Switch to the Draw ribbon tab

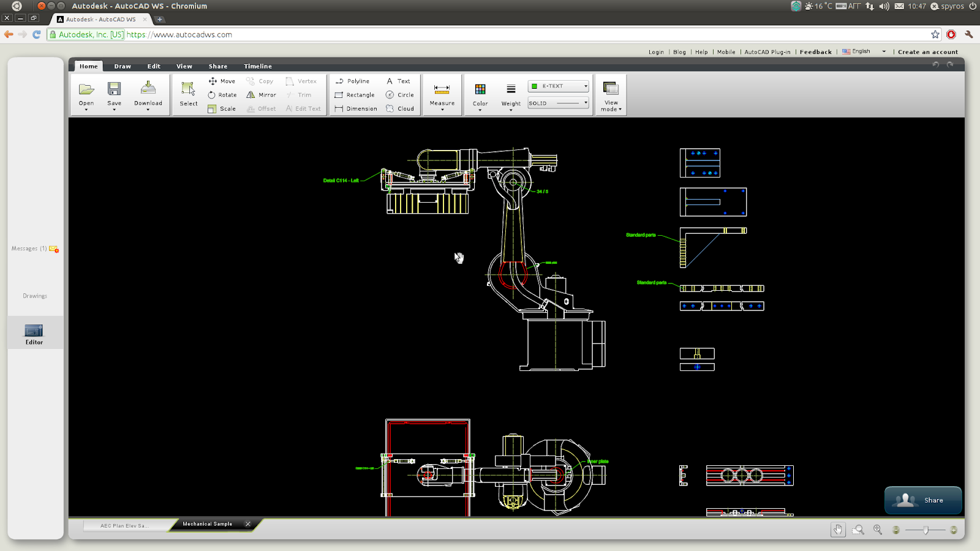(123, 66)
